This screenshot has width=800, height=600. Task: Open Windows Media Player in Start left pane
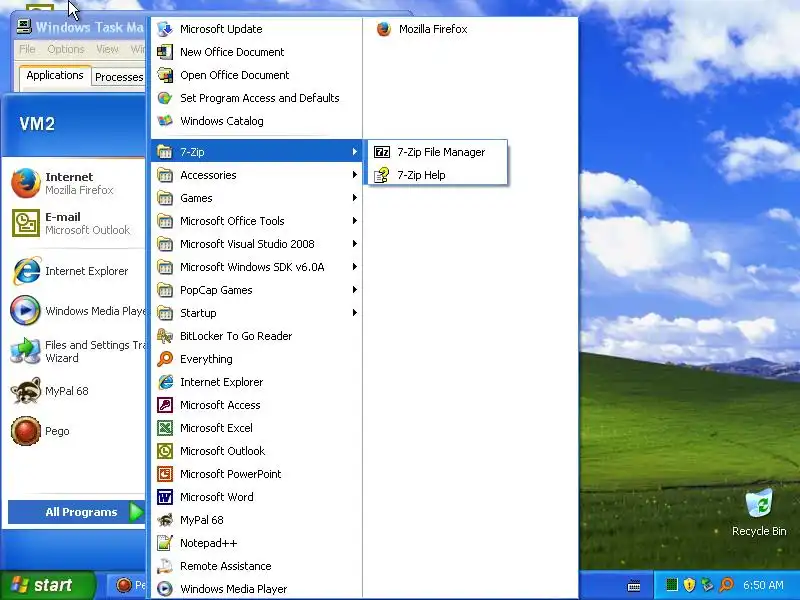77,311
